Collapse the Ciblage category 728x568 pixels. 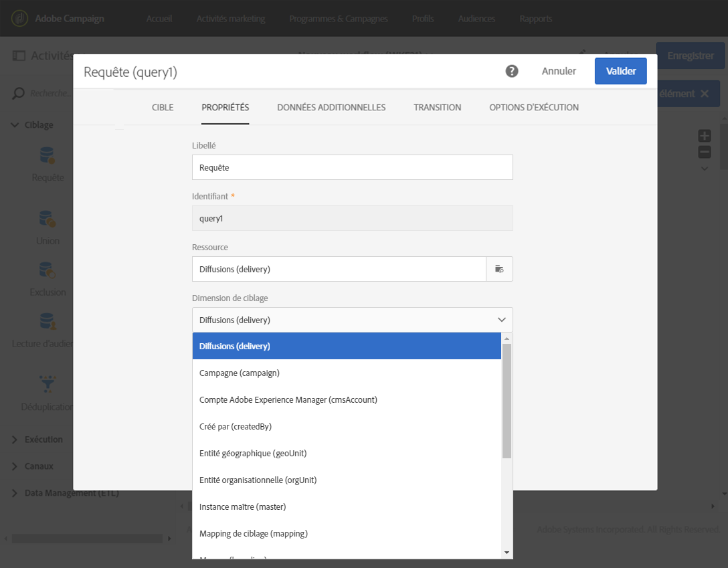coord(15,125)
